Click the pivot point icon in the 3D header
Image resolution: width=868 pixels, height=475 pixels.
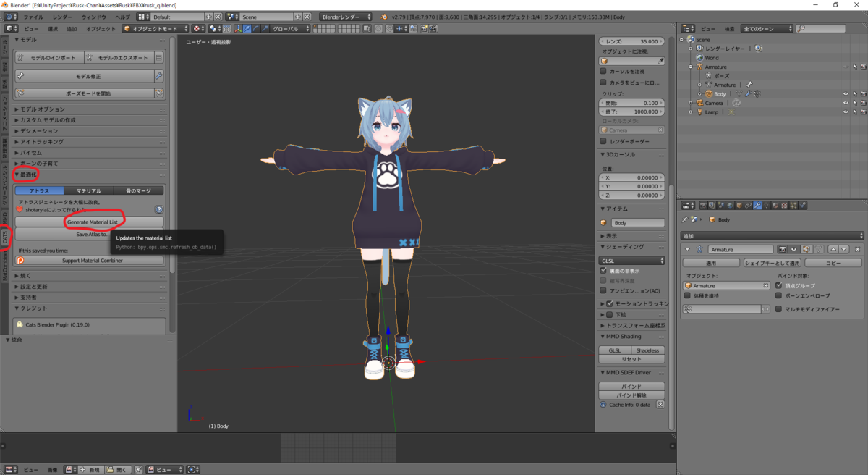click(x=214, y=28)
